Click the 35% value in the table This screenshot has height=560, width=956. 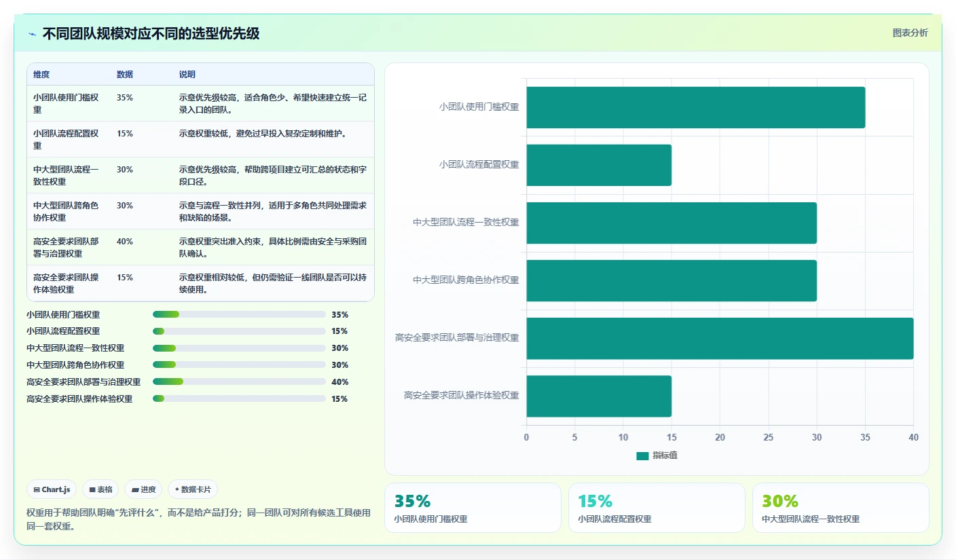pos(125,97)
